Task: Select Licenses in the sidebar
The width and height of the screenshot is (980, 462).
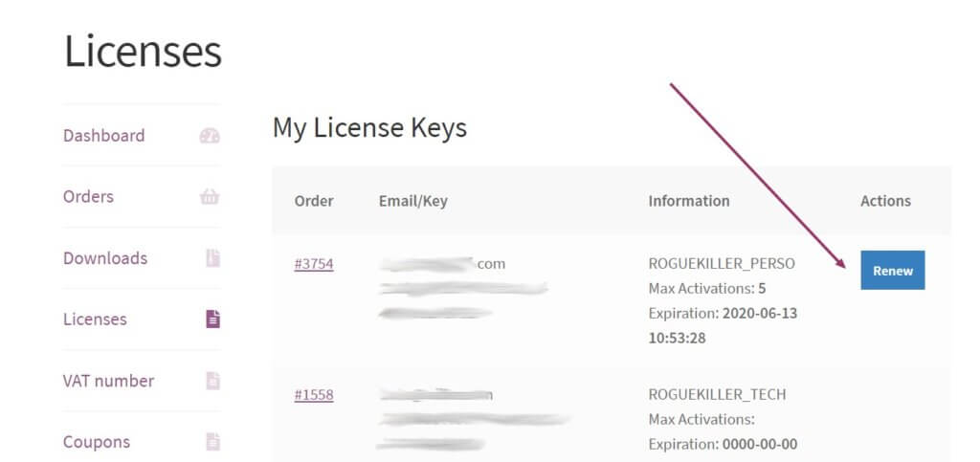Action: click(95, 319)
